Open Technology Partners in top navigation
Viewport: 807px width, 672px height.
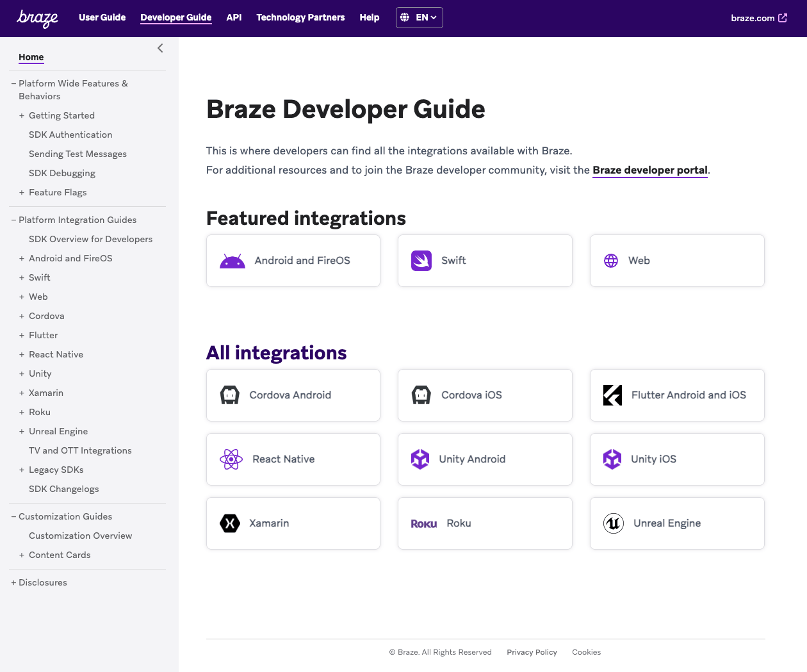click(x=300, y=17)
